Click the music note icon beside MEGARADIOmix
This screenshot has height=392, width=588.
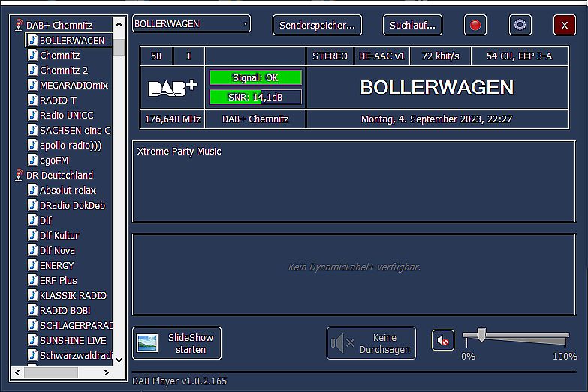32,85
